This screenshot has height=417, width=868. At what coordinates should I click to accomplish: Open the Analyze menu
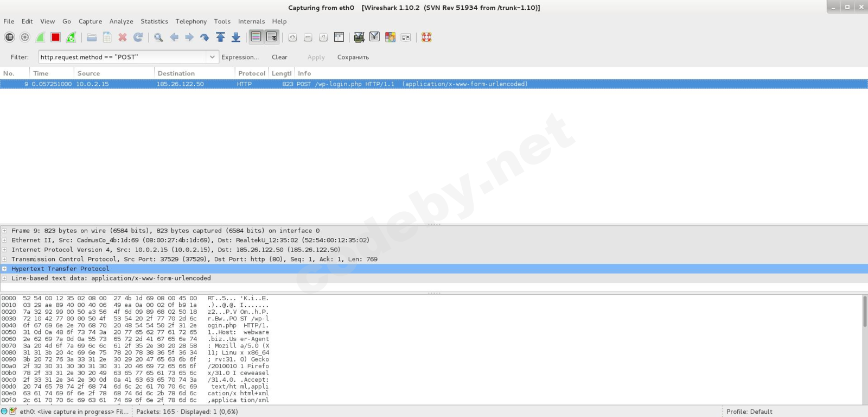(x=121, y=22)
